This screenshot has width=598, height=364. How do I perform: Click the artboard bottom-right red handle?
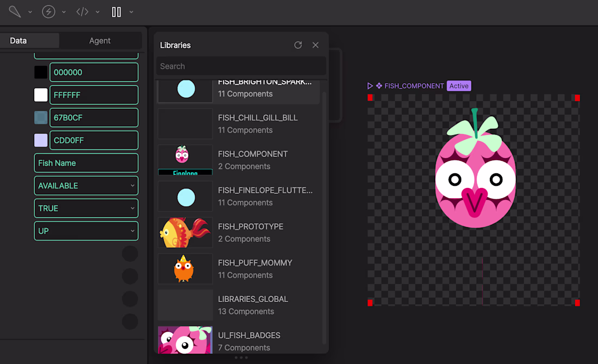577,303
